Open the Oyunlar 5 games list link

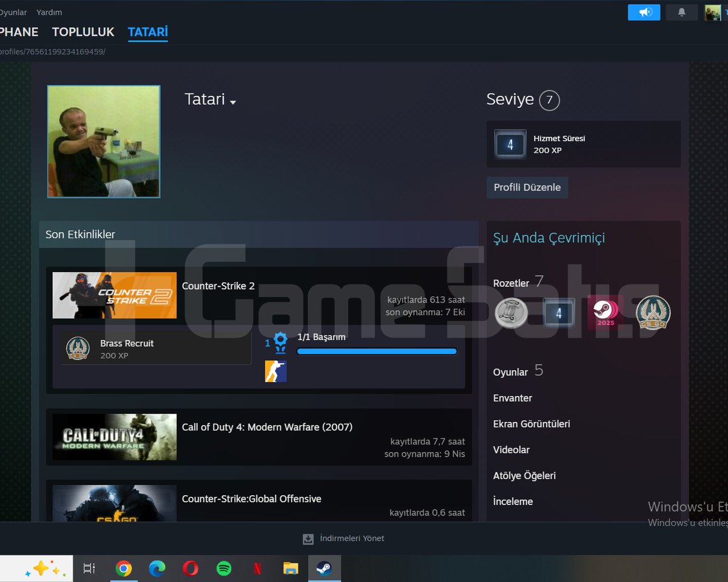click(x=518, y=371)
